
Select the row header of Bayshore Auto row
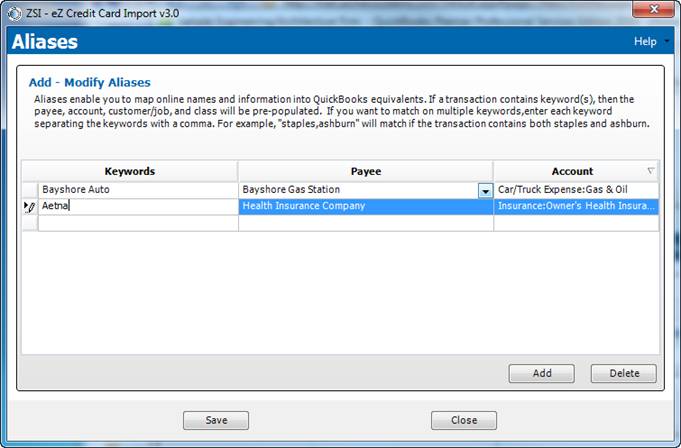pos(29,189)
